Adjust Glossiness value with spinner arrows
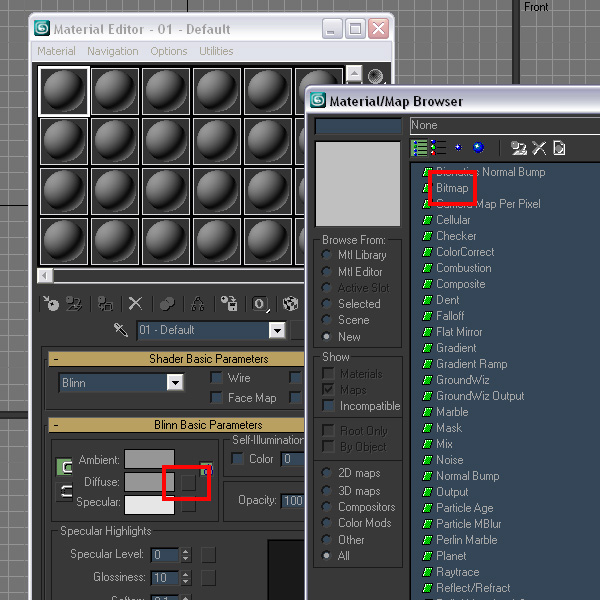The image size is (600, 600). 185,577
